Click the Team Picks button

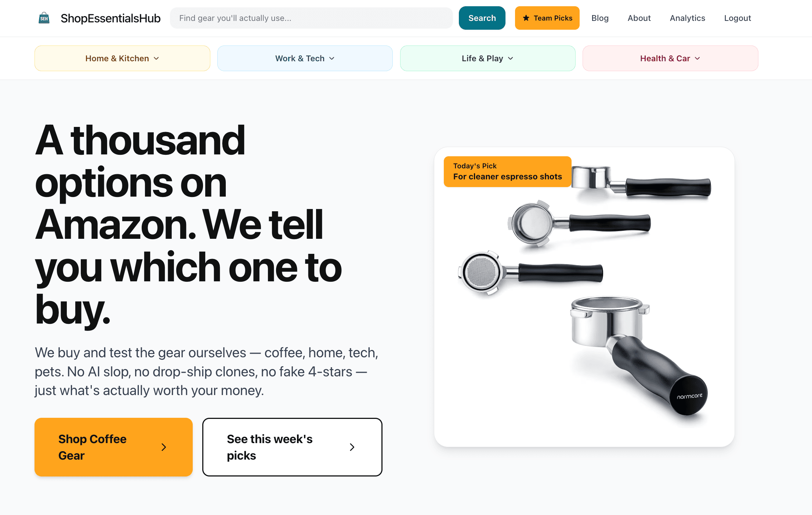[x=547, y=18]
